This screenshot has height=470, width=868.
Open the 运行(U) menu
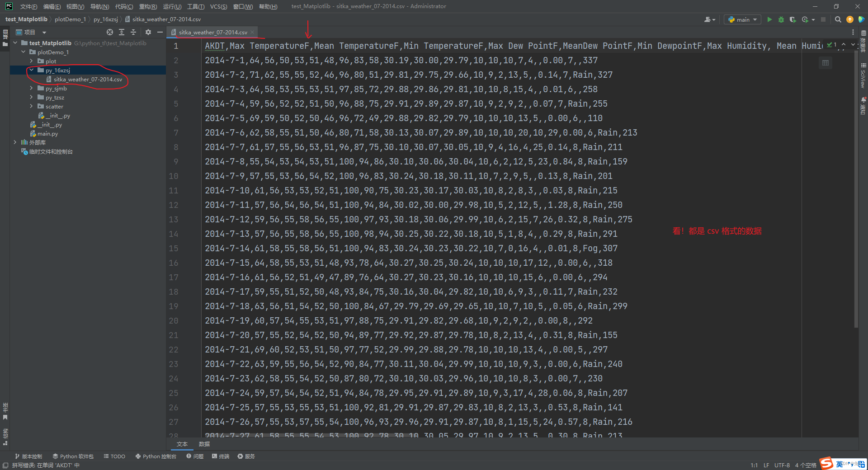[x=172, y=6]
